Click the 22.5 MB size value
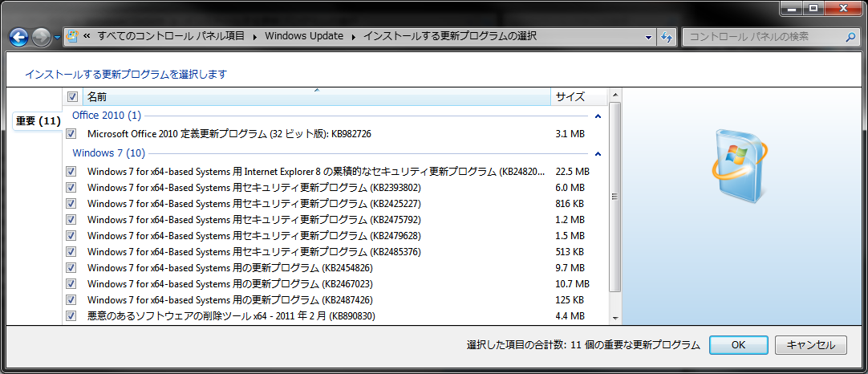 [572, 171]
